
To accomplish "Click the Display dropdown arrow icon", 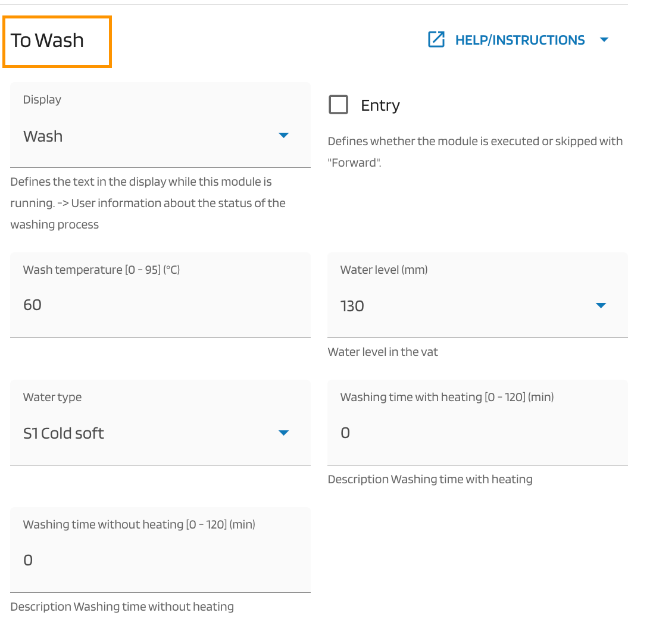I will 284,136.
